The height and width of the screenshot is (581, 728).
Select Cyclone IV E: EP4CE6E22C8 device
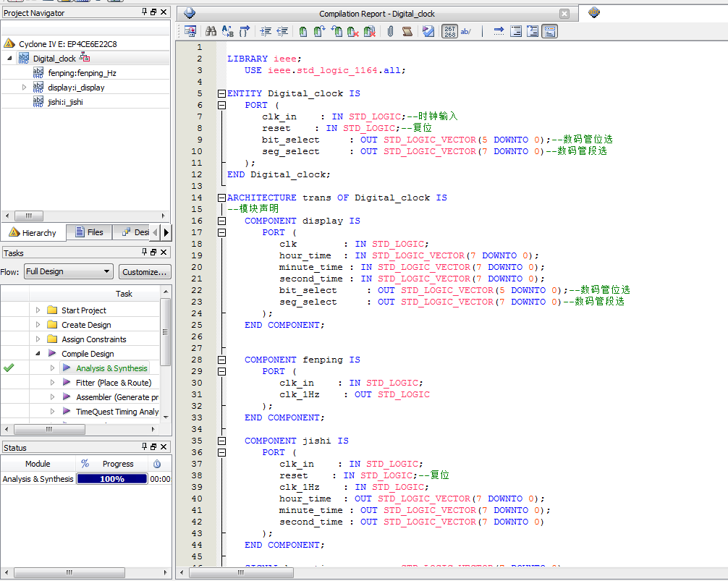click(68, 43)
